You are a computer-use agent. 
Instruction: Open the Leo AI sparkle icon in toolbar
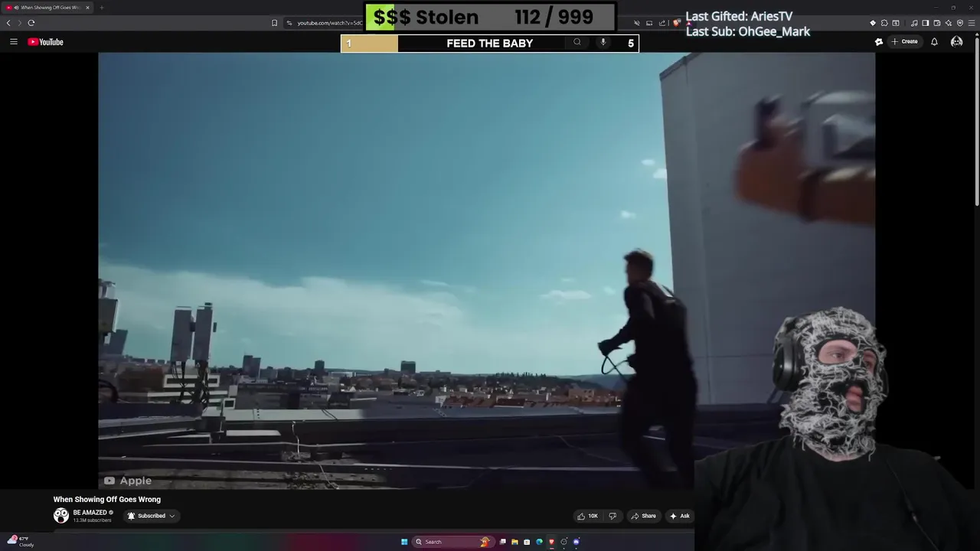(x=949, y=23)
